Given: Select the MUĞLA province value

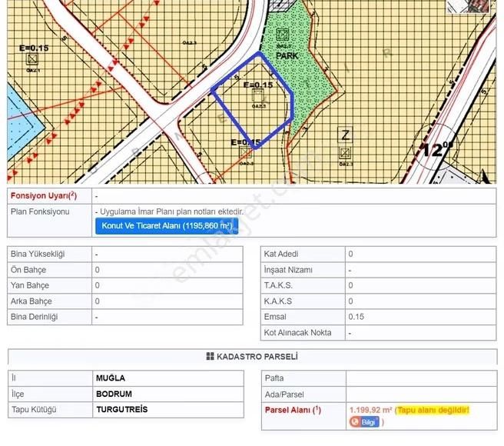Looking at the screenshot, I should click(x=110, y=378).
